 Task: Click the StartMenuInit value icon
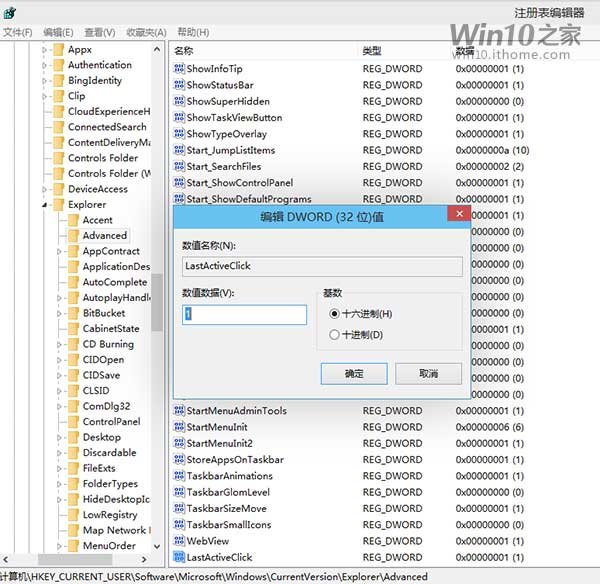[x=179, y=427]
